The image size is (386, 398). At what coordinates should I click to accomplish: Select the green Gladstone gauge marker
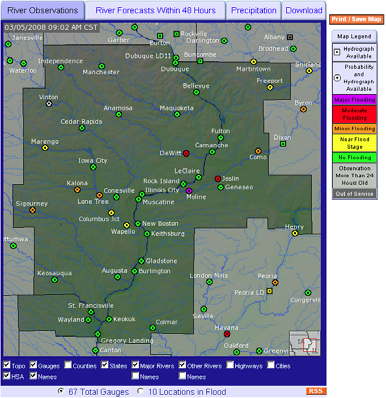(141, 261)
